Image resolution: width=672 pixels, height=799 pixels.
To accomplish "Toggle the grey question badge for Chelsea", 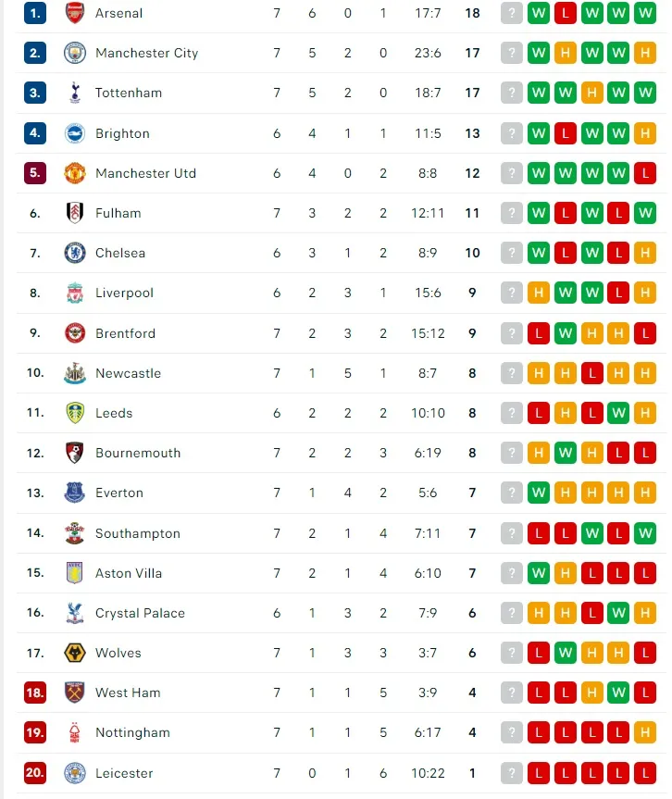I will pyautogui.click(x=511, y=253).
